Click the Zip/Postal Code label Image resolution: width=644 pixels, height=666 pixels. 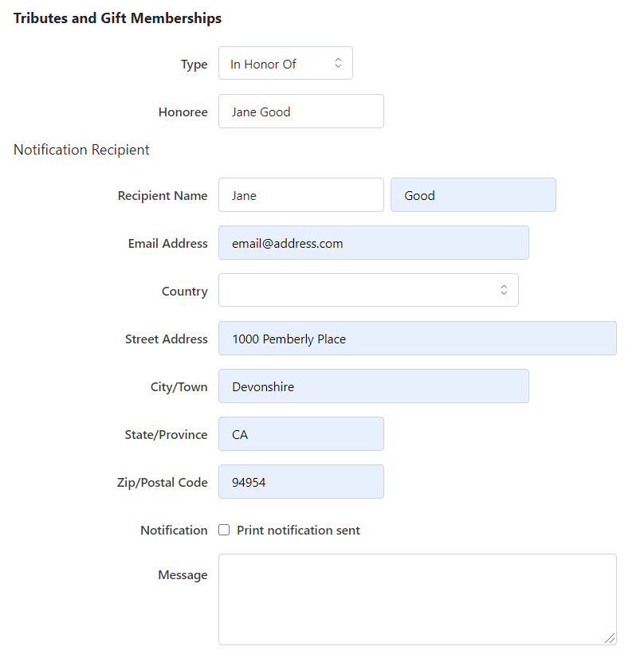[x=163, y=483]
